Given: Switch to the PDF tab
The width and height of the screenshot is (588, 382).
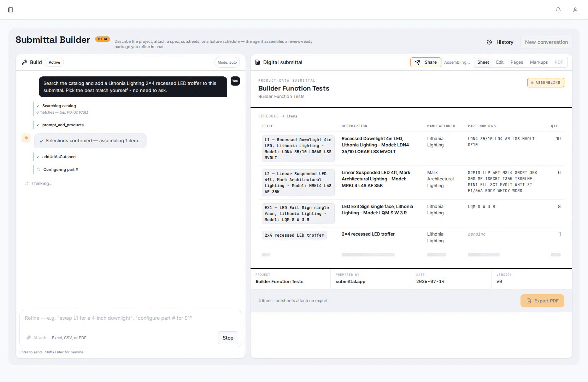Looking at the screenshot, I should (559, 62).
